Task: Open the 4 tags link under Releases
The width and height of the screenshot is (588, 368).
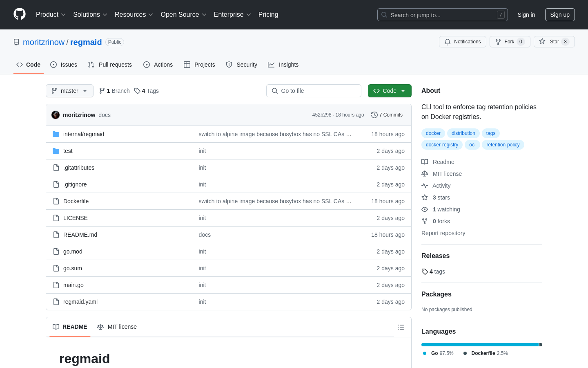Action: (x=433, y=272)
